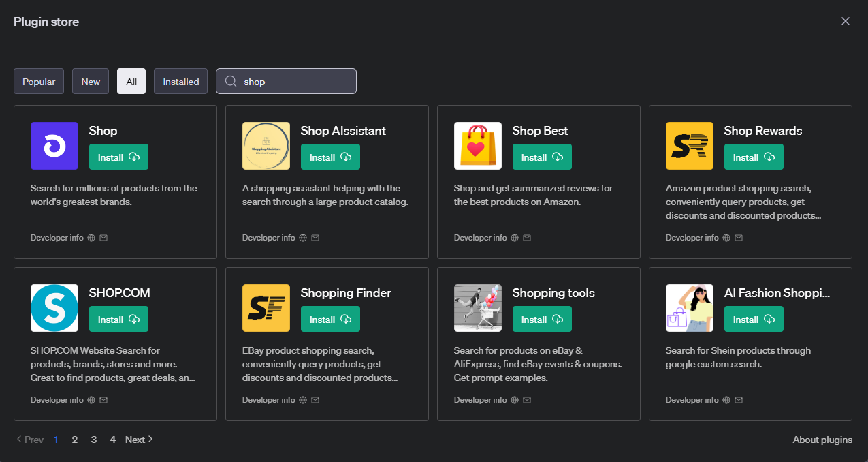Click the Shopping Finder SF logo
Screen dimensions: 868x462
pos(266,308)
